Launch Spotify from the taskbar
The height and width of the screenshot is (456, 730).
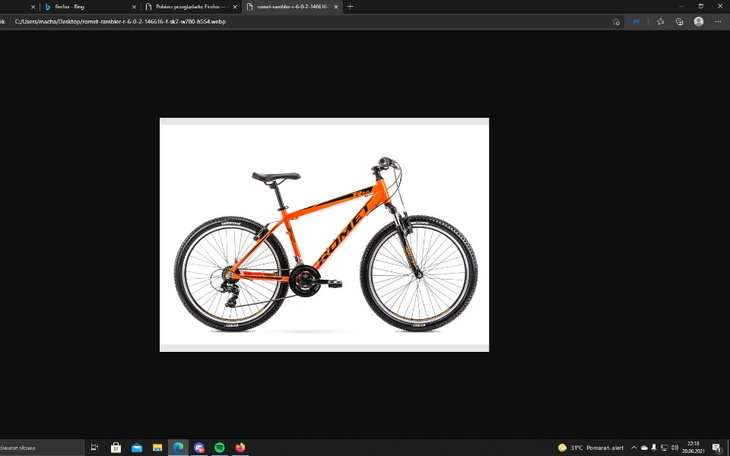click(x=220, y=448)
